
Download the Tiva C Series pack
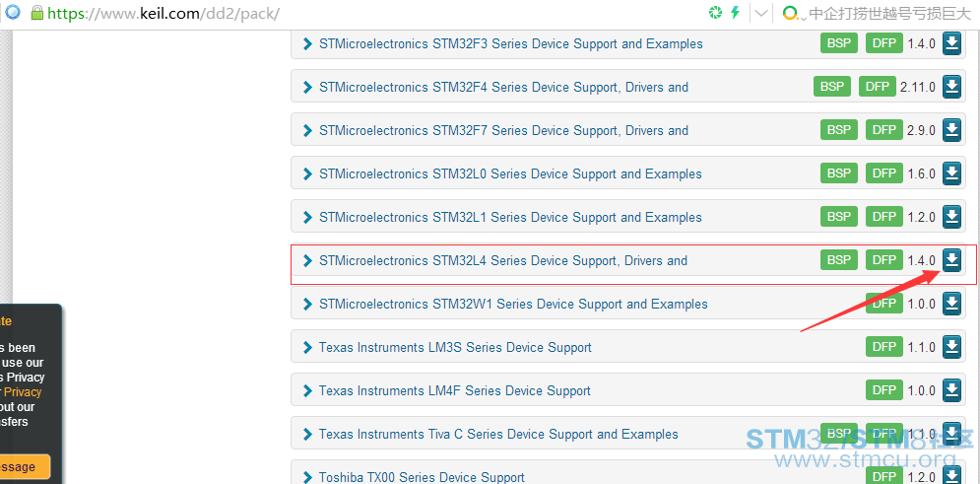click(951, 434)
